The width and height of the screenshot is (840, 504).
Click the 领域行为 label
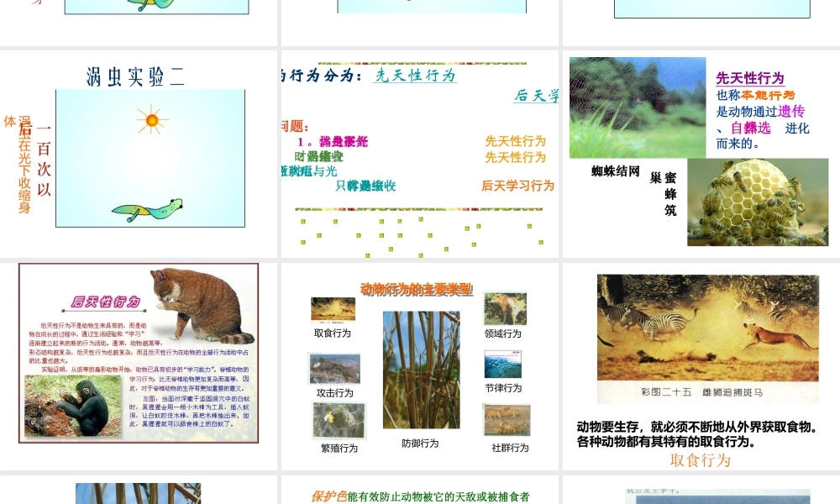pos(502,333)
